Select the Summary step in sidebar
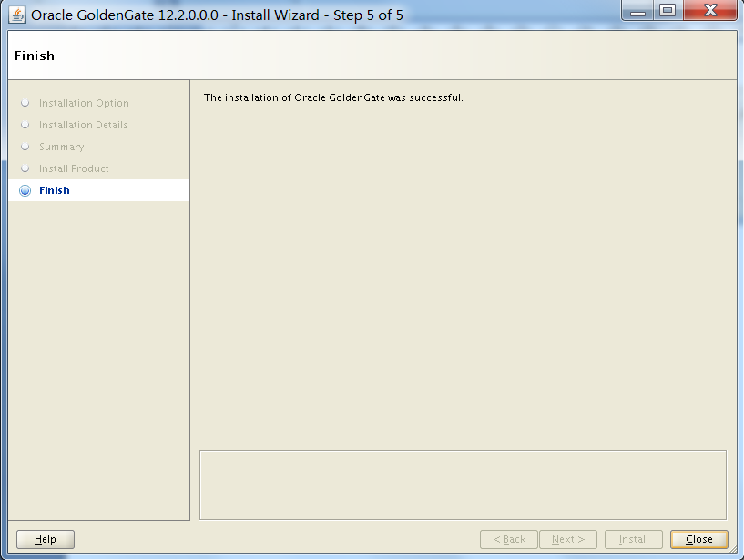Image resolution: width=744 pixels, height=560 pixels. [x=62, y=147]
